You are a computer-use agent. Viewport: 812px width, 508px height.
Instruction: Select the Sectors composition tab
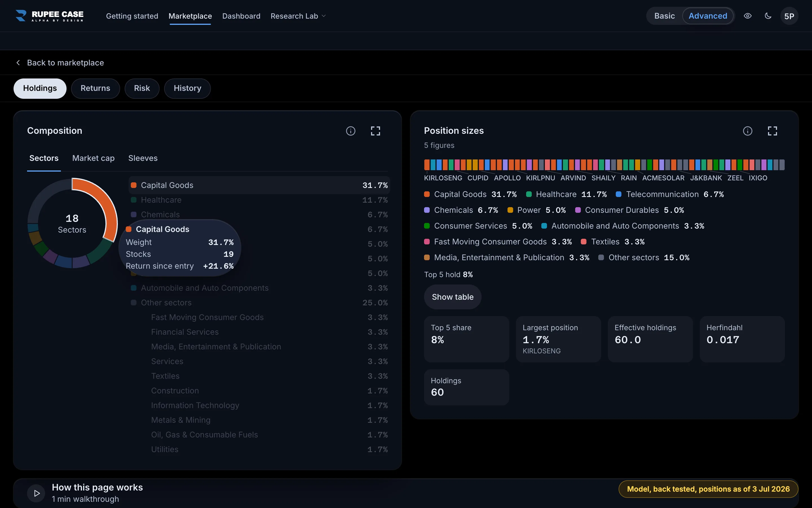(x=44, y=158)
